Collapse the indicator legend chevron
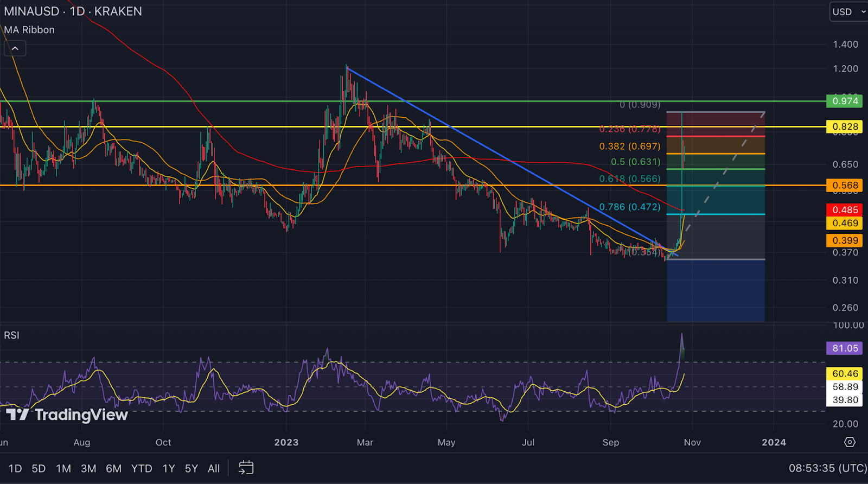The width and height of the screenshot is (868, 484). coord(15,49)
